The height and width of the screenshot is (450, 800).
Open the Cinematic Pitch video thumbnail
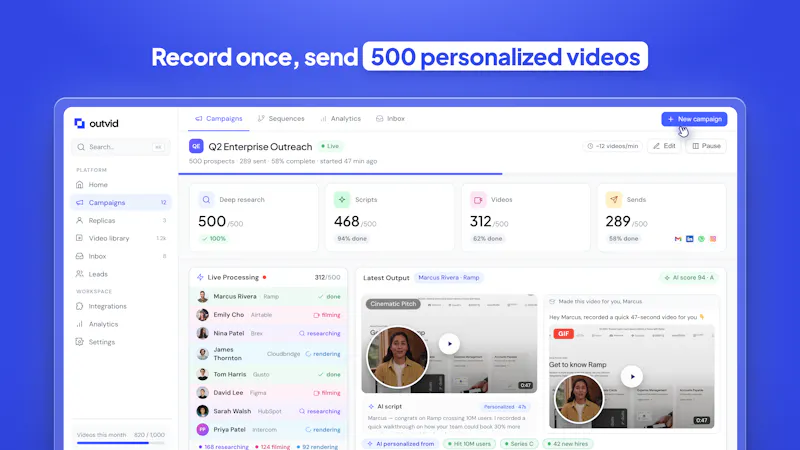click(449, 344)
